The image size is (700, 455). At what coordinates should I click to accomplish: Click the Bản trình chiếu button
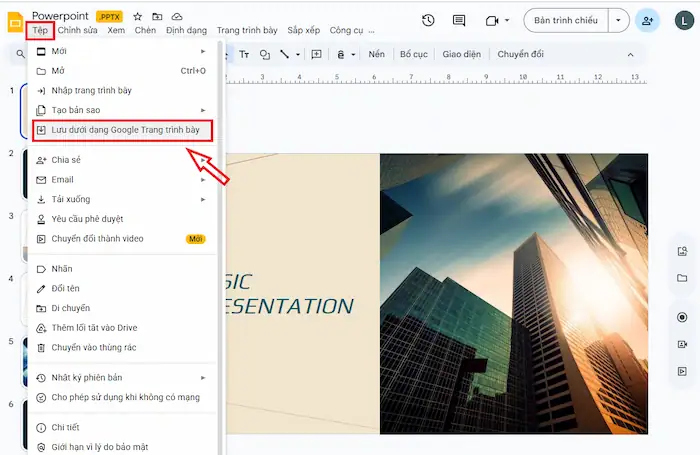pos(566,20)
